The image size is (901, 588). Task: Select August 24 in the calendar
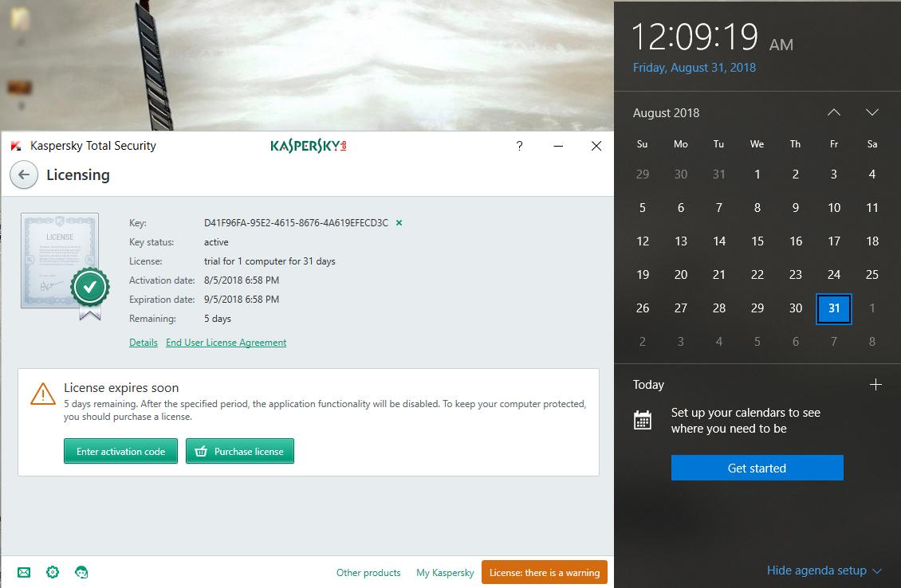834,274
